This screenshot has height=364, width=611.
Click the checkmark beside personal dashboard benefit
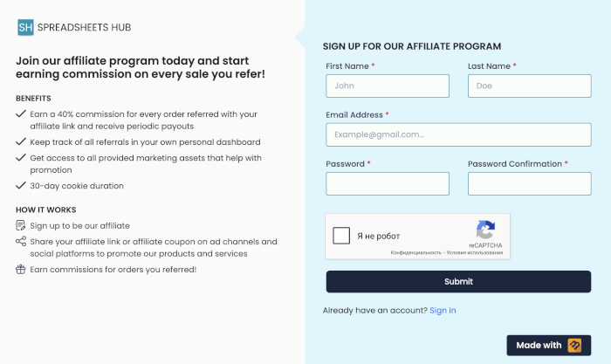pos(21,141)
